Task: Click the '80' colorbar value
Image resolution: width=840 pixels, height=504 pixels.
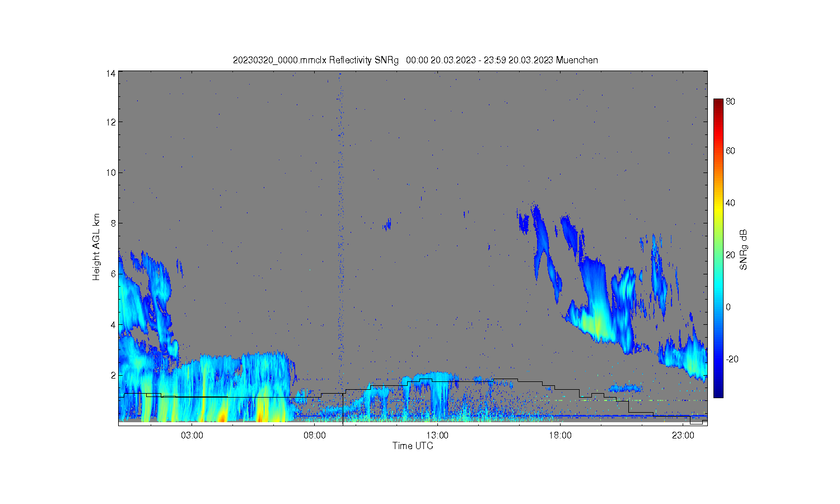Action: (731, 102)
